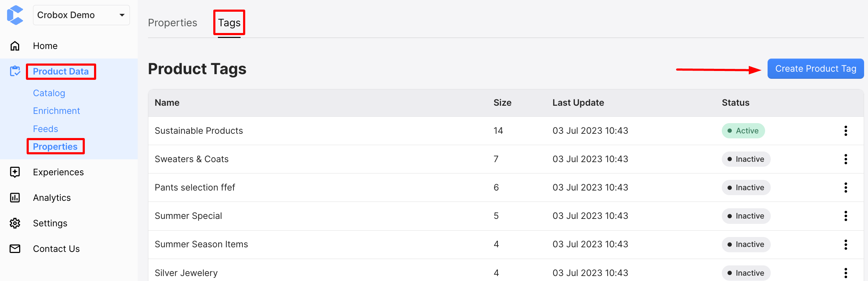
Task: Click the Product Data clipboard icon
Action: (x=15, y=71)
